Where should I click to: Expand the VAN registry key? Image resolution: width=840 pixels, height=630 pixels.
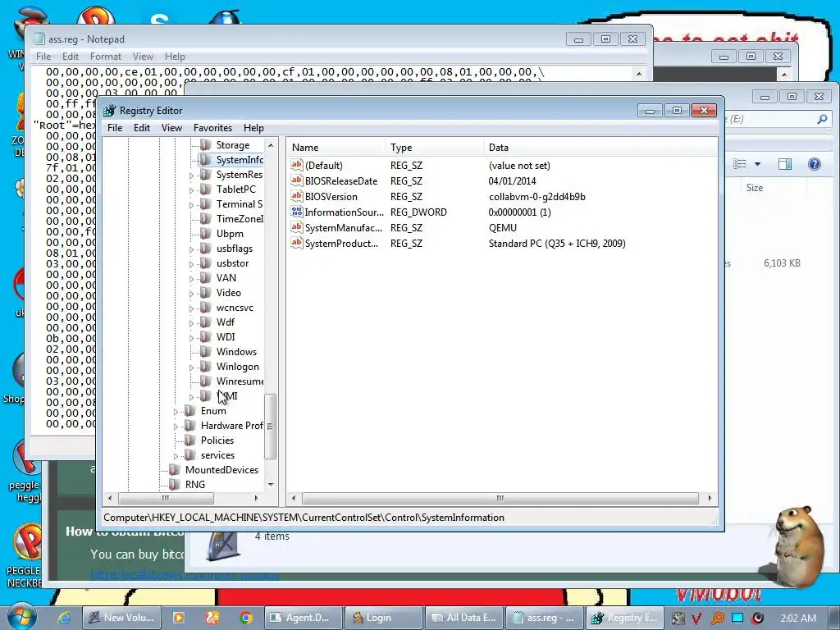click(191, 279)
